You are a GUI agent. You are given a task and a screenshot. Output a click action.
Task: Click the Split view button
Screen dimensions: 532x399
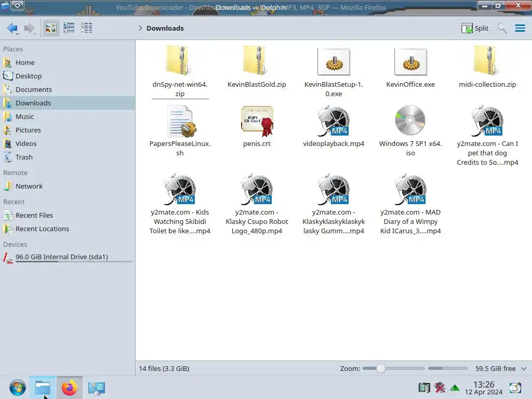coord(475,28)
